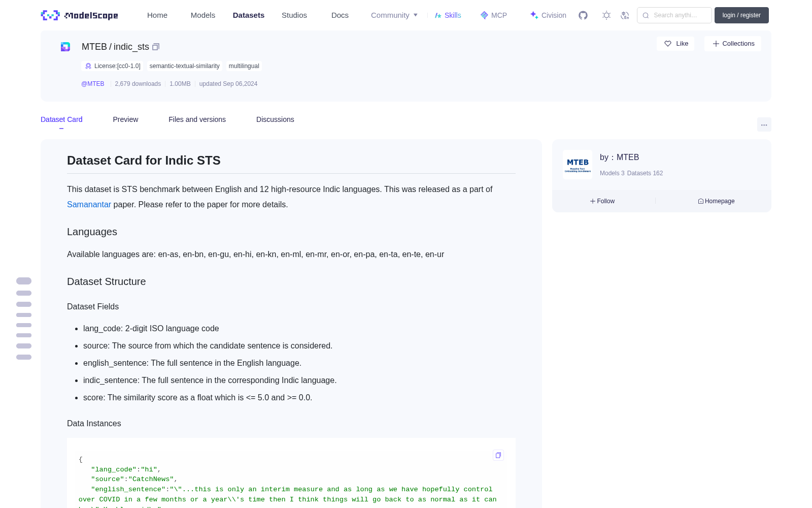Open the Files and versions tab
Image resolution: width=812 pixels, height=508 pixels.
tap(197, 119)
